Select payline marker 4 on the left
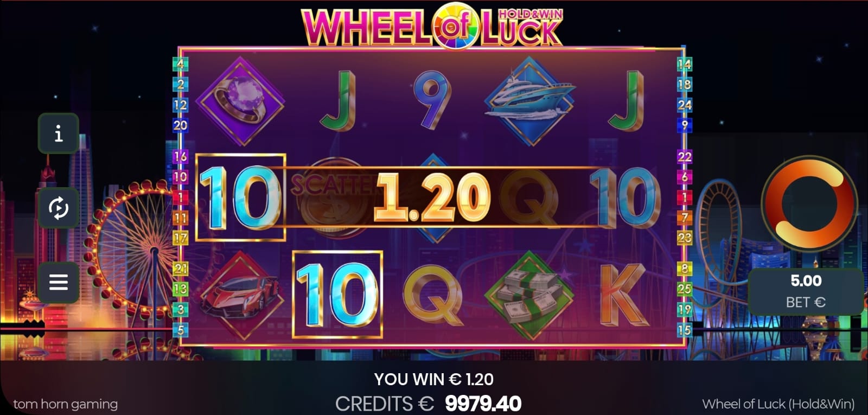 click(x=180, y=63)
